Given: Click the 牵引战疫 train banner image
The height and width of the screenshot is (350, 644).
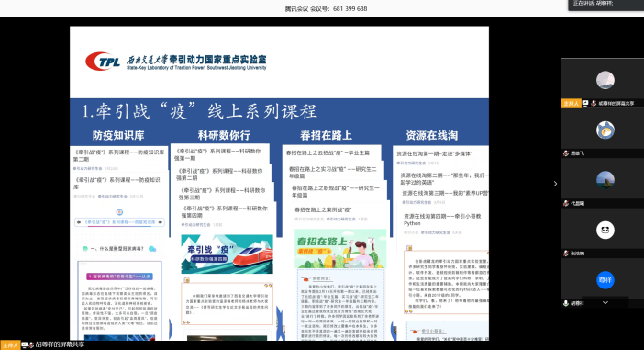Looking at the screenshot, I should [x=228, y=254].
